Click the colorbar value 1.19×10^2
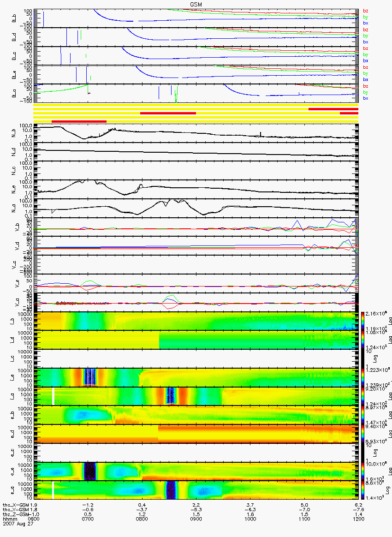This screenshot has height=537, width=392. (375, 329)
